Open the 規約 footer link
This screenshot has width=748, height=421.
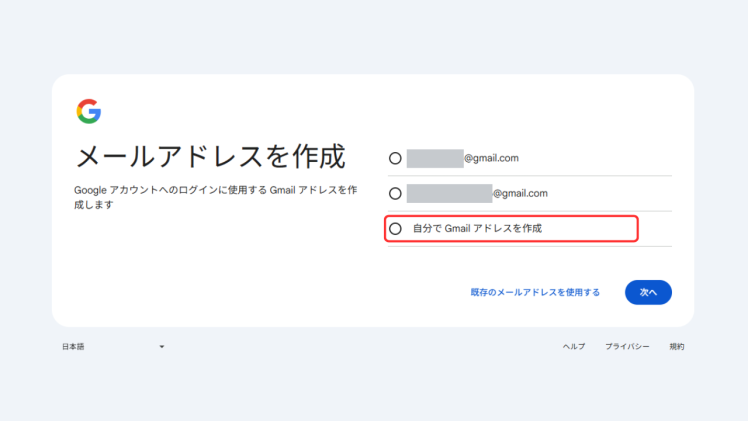(677, 347)
